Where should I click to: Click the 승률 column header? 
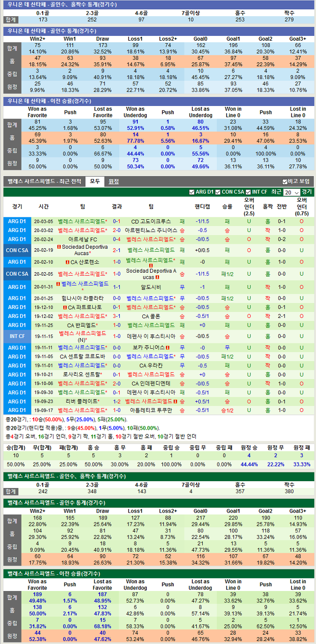(x=227, y=207)
